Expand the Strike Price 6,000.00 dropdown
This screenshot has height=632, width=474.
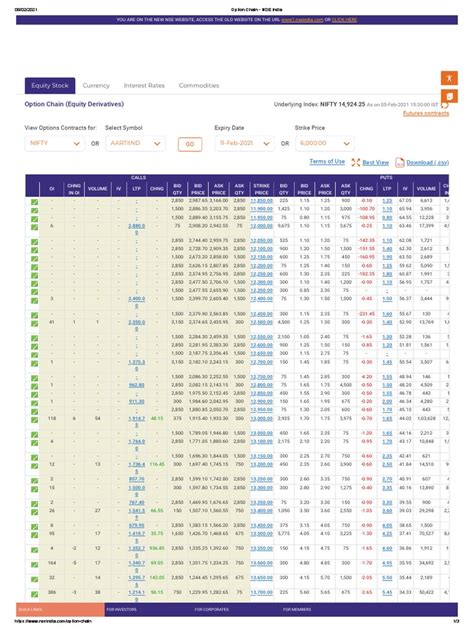325,143
